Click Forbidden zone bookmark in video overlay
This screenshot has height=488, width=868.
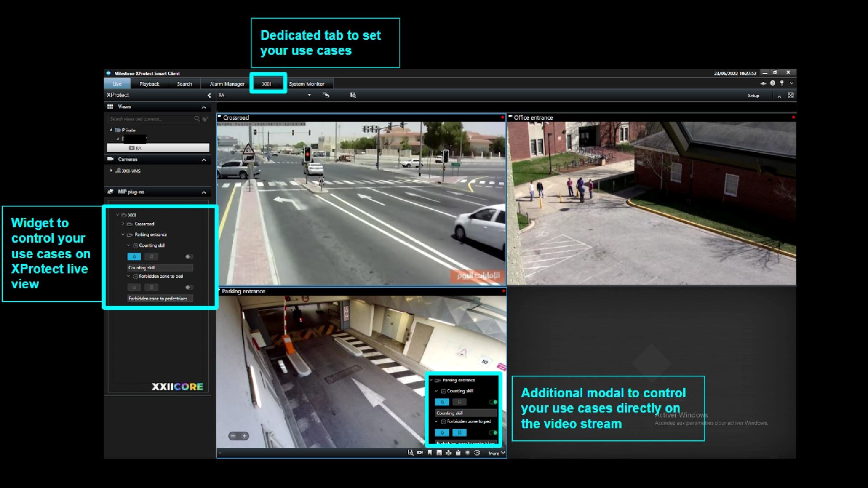coord(459,433)
